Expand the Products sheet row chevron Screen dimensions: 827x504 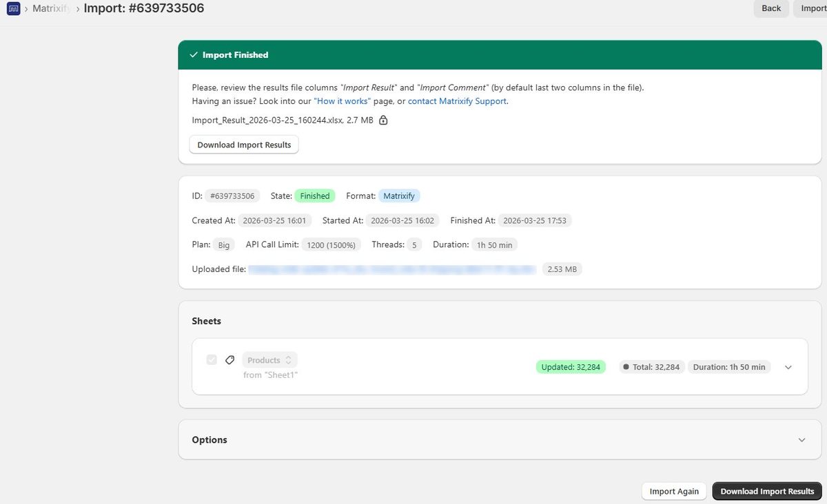coord(788,367)
